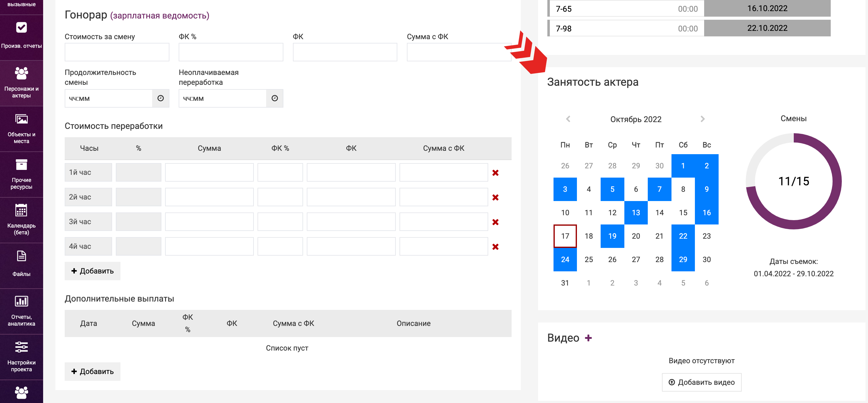Viewport: 868px width, 403px height.
Task: Select October 13 in the calendar
Action: pyautogui.click(x=636, y=212)
